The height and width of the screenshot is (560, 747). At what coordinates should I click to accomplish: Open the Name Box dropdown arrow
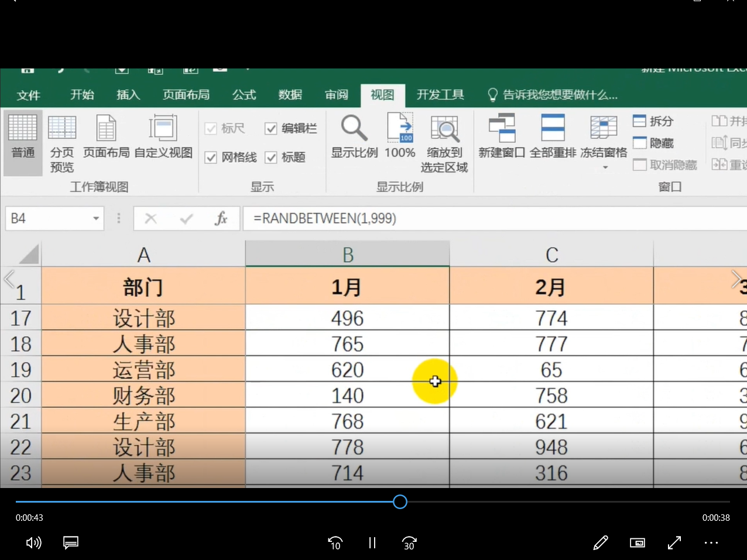(95, 218)
